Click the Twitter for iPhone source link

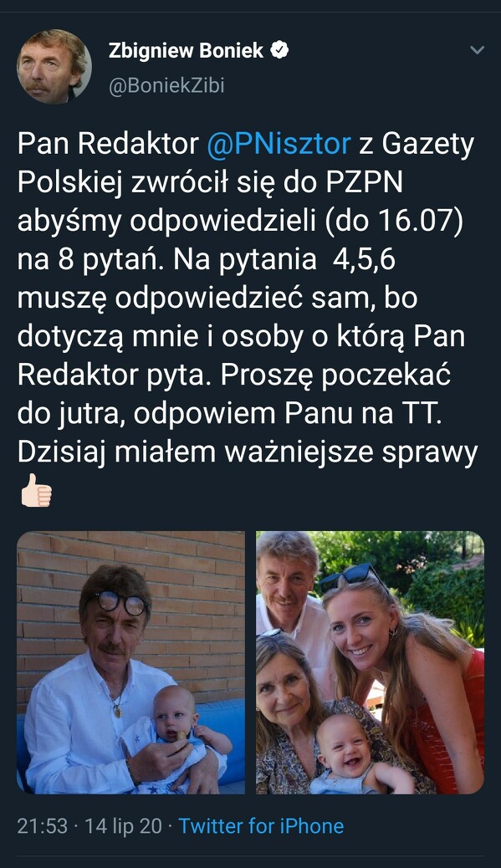tap(261, 826)
